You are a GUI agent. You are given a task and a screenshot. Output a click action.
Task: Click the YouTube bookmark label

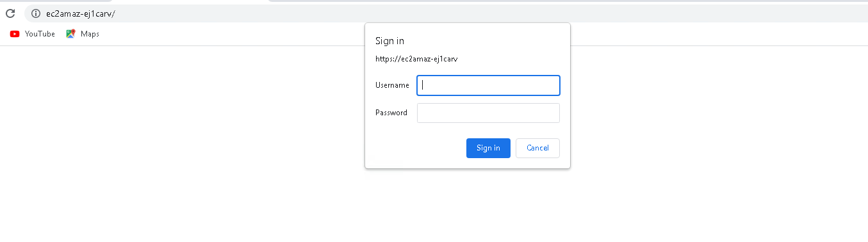[40, 34]
